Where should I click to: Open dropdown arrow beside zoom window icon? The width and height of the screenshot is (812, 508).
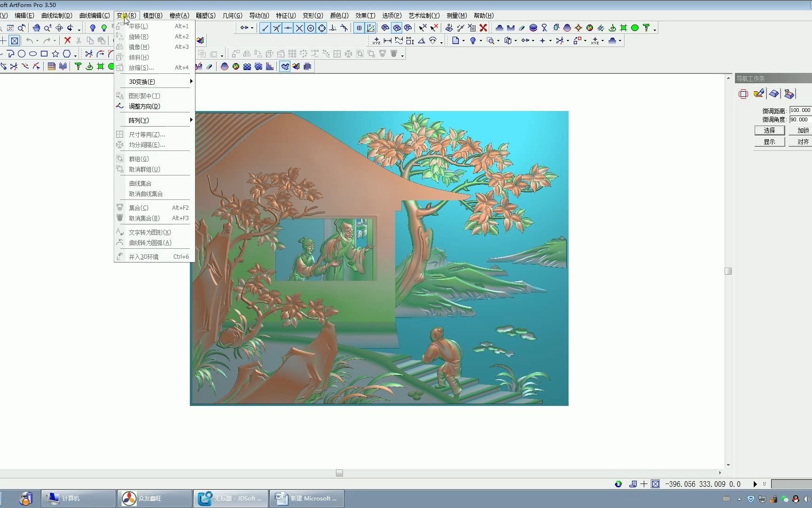coord(498,41)
